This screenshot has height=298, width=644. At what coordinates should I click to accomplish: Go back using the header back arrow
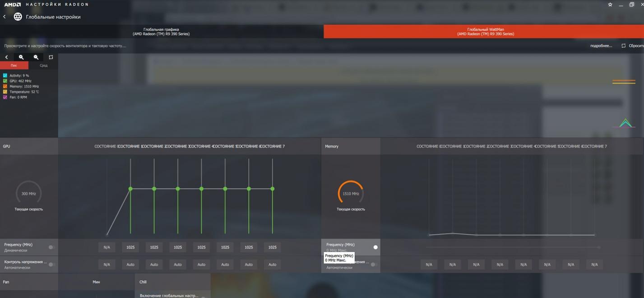pyautogui.click(x=5, y=17)
